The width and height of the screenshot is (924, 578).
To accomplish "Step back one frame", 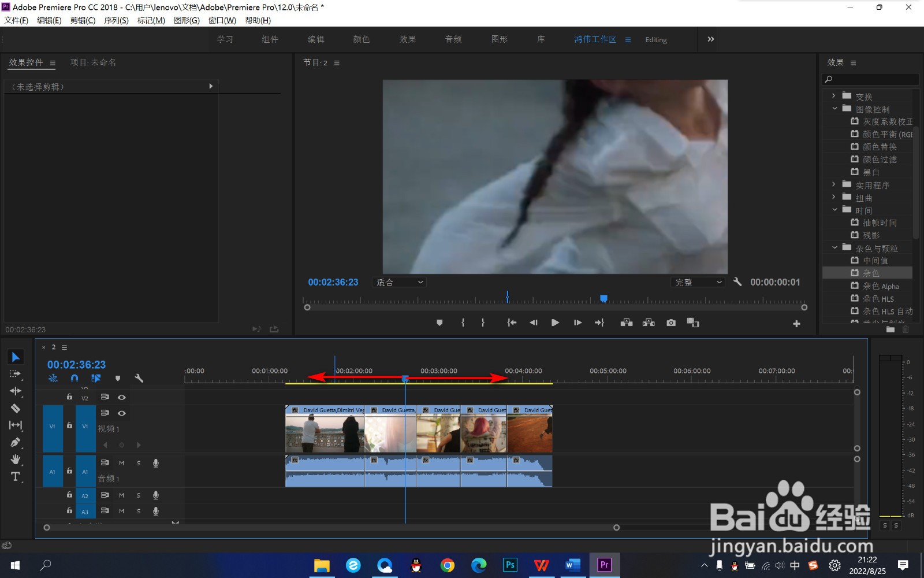I will (x=534, y=323).
